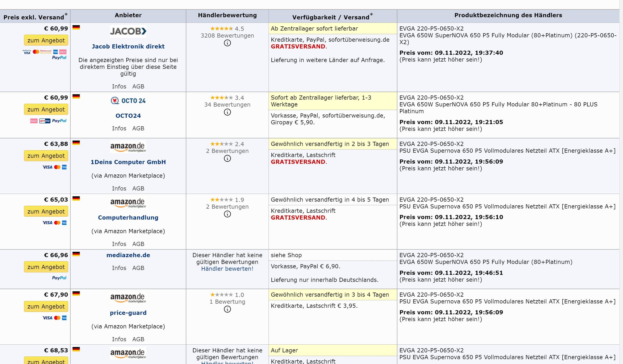Click German flag in mediazehe.de row

point(76,254)
